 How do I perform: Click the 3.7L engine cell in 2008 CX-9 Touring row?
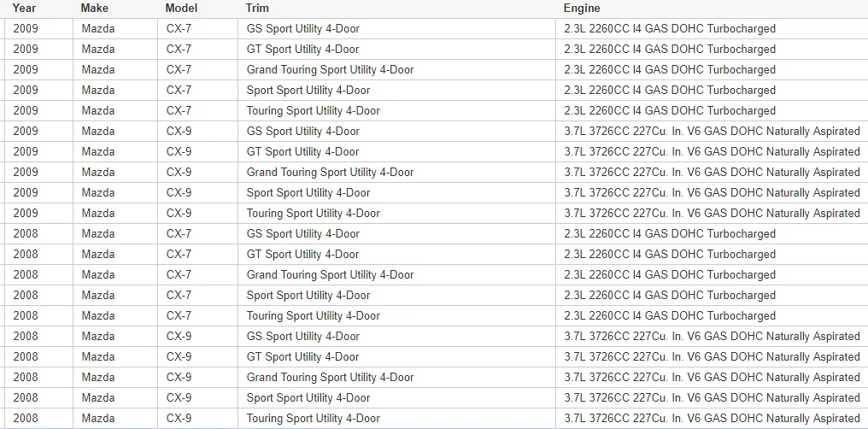tap(712, 418)
